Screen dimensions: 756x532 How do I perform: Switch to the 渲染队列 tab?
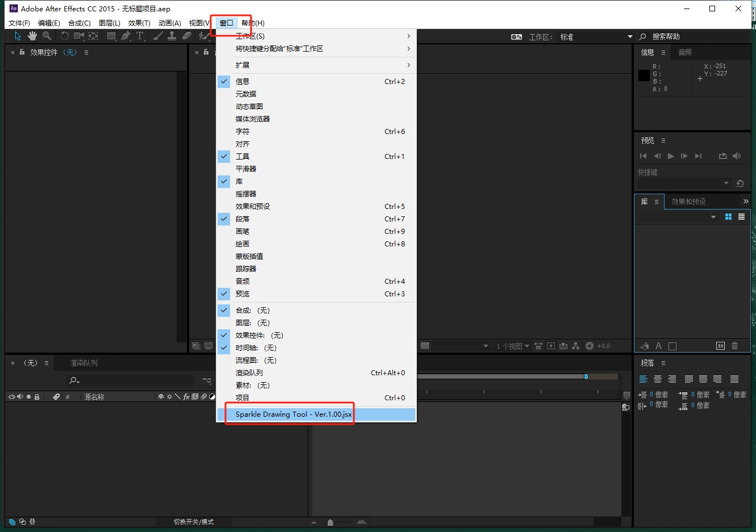click(x=83, y=363)
